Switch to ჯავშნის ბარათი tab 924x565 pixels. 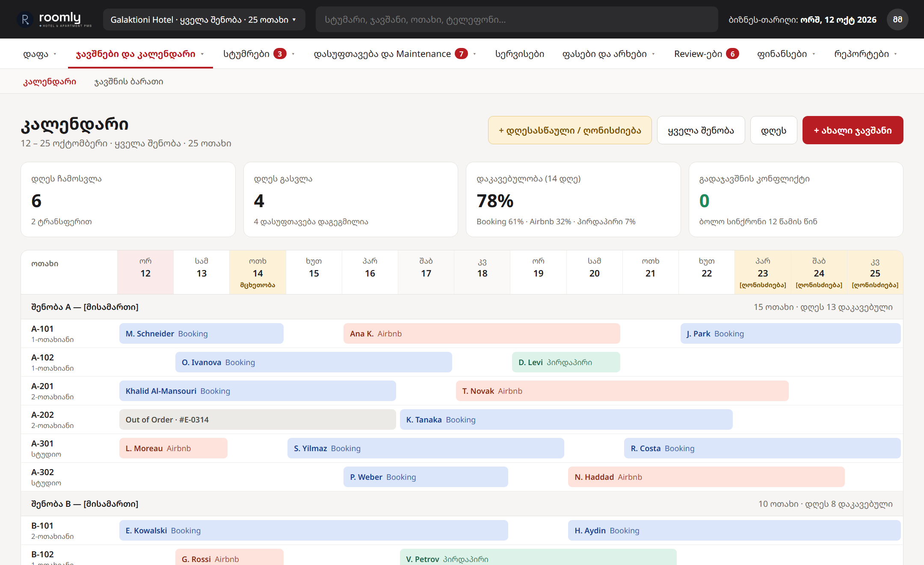point(129,81)
